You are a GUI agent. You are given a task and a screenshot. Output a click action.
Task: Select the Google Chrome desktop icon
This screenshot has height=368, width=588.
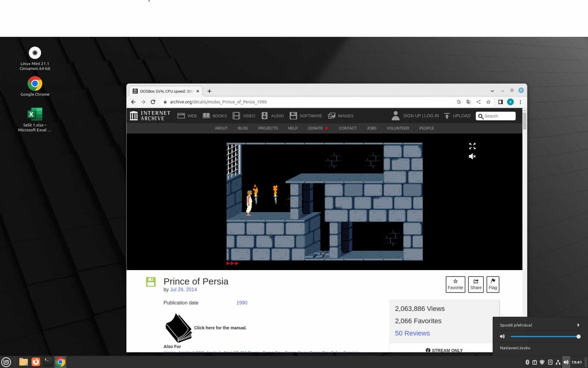[35, 86]
